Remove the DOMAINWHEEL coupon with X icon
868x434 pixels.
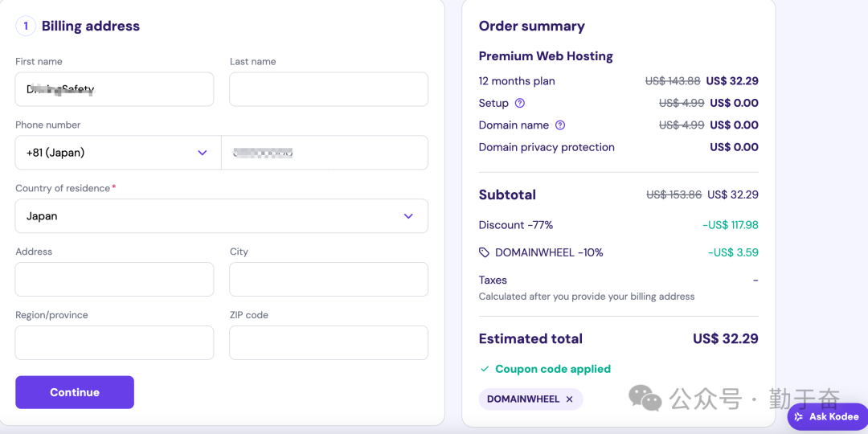click(x=570, y=399)
